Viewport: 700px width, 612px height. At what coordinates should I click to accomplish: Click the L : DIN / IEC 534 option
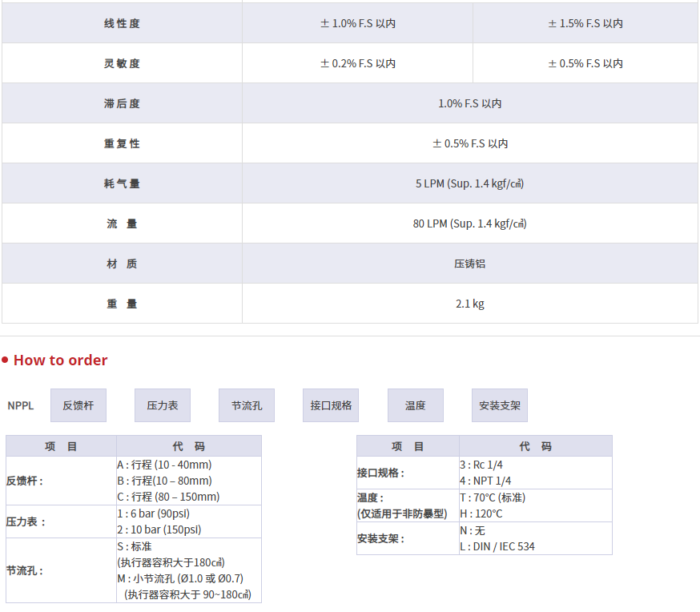[497, 546]
